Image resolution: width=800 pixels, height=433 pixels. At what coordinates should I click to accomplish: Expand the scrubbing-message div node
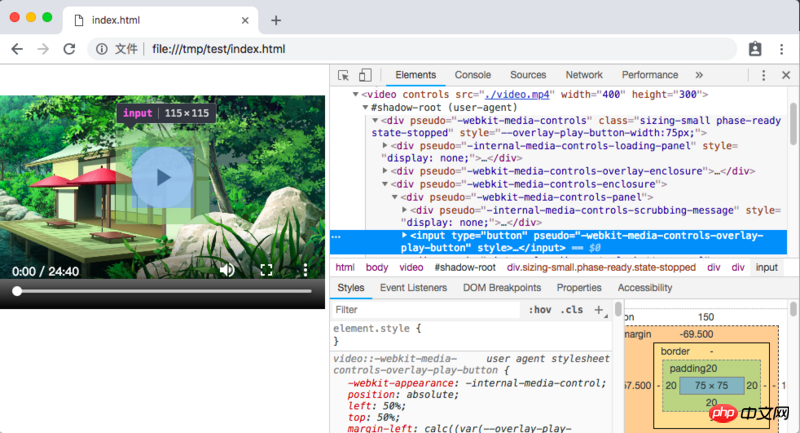(404, 210)
